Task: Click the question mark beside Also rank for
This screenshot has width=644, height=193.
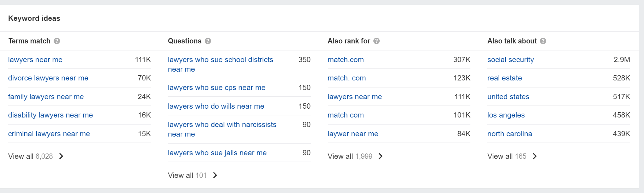Action: click(x=377, y=41)
